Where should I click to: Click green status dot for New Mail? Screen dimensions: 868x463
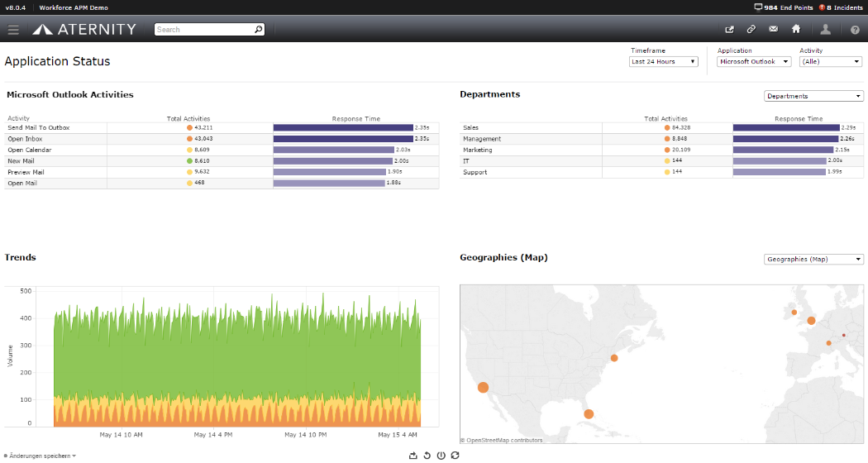click(189, 161)
